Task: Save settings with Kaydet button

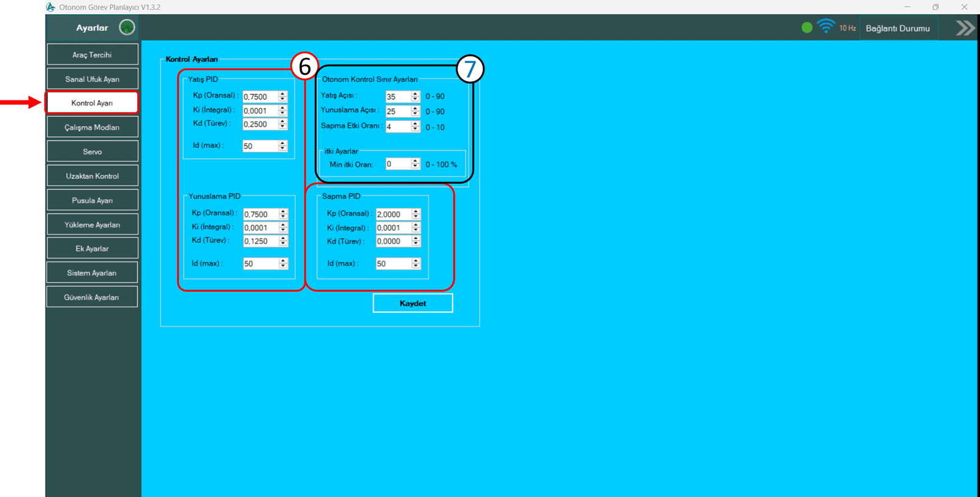Action: point(412,303)
